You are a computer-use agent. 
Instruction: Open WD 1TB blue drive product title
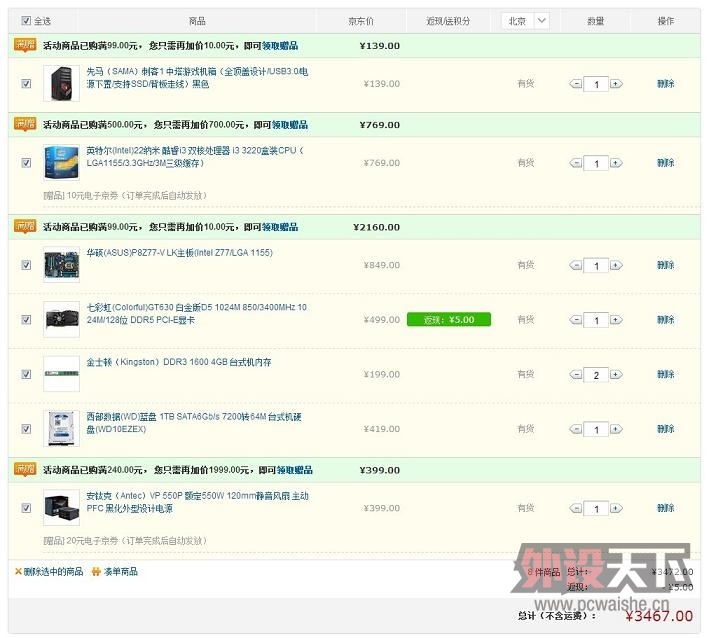coord(194,423)
